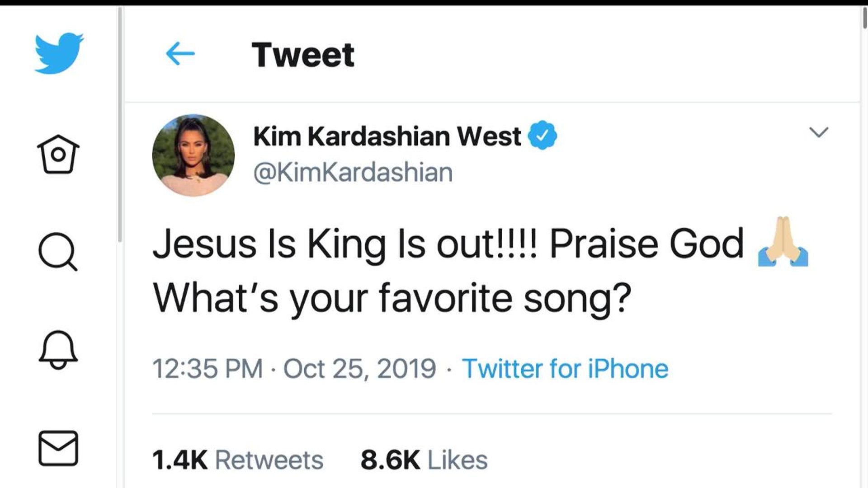Click the Tweet page heading

click(303, 55)
